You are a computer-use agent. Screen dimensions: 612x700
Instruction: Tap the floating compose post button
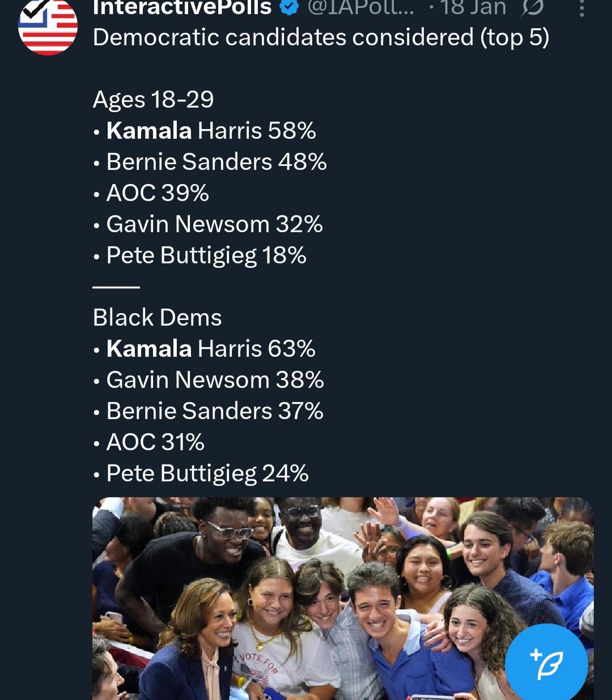tap(546, 664)
